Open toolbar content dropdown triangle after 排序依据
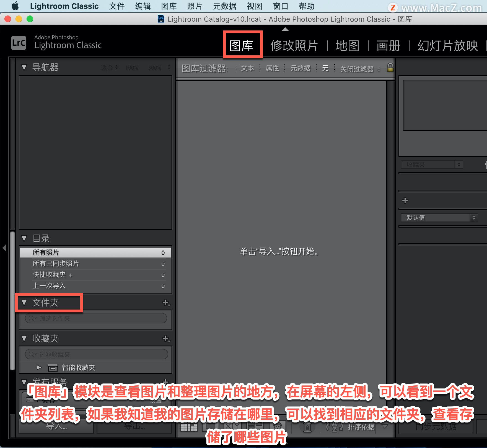Viewport: 487px width, 448px height. (x=385, y=426)
